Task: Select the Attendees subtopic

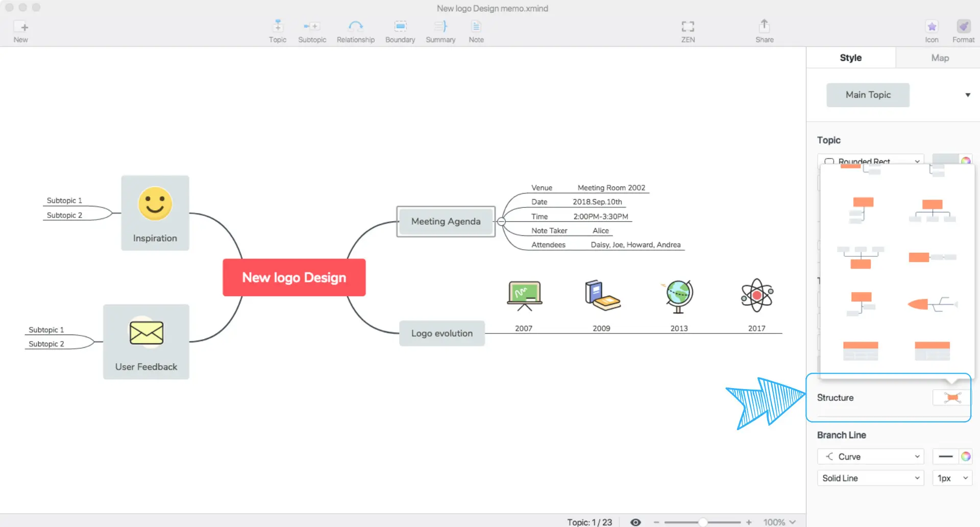Action: coord(548,245)
